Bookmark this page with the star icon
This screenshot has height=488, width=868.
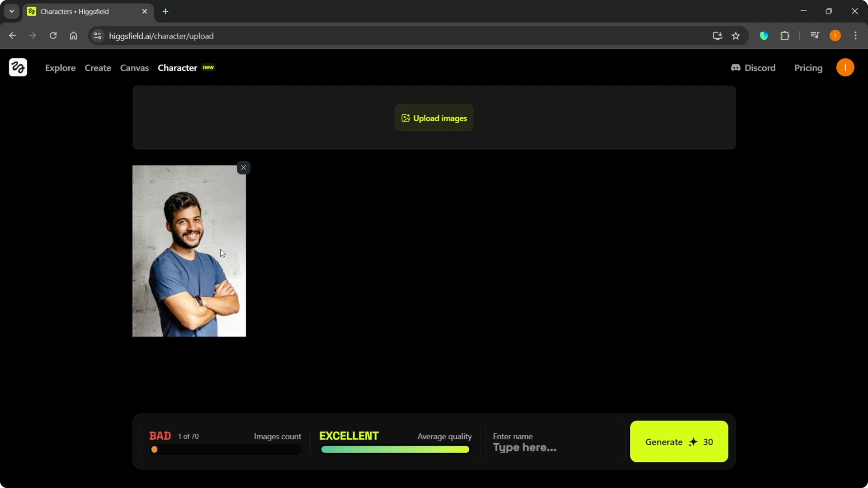[736, 36]
